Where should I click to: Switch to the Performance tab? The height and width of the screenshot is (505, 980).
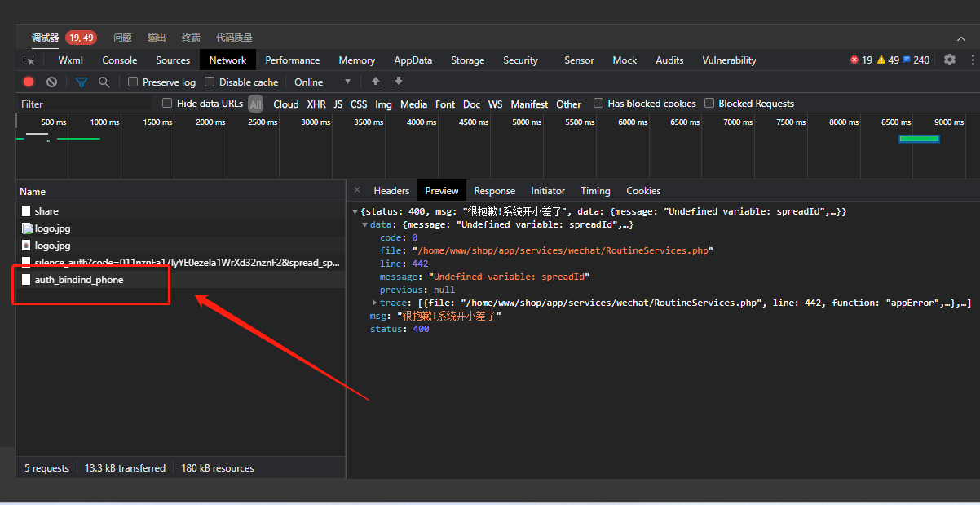click(x=293, y=60)
